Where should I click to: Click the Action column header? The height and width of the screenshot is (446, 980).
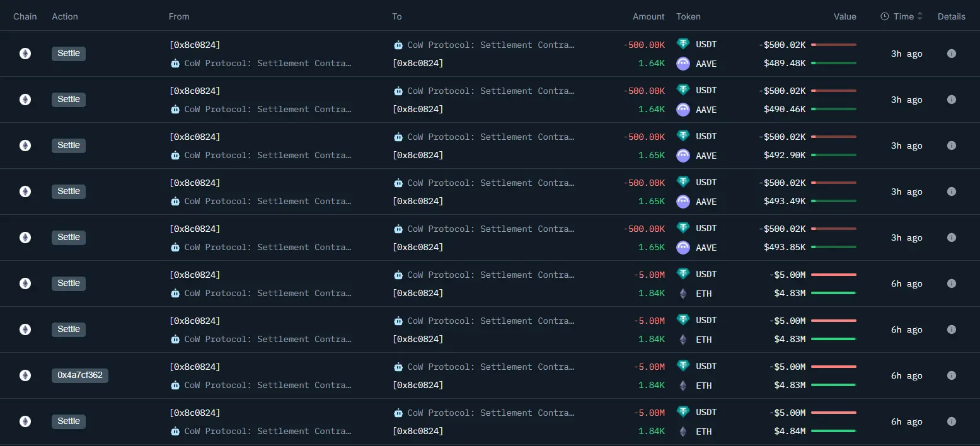[x=65, y=17]
